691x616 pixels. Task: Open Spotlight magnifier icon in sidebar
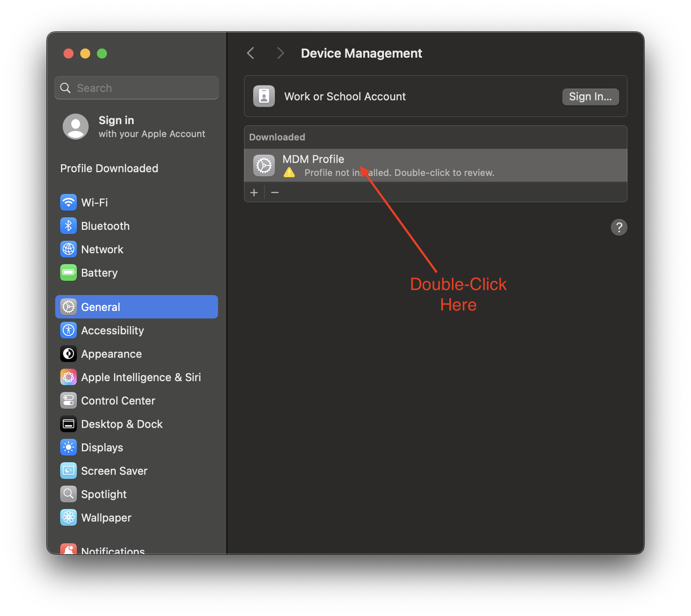[x=69, y=494]
